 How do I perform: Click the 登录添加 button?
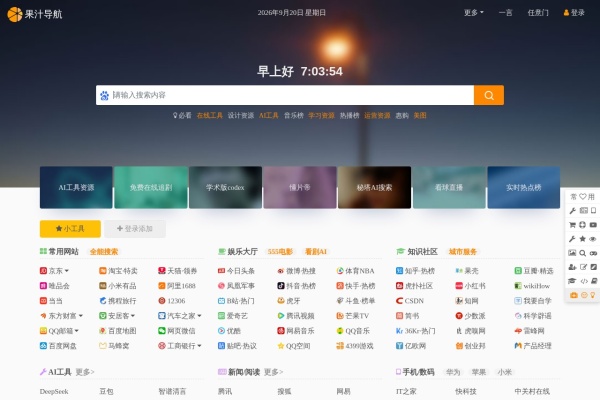point(135,229)
